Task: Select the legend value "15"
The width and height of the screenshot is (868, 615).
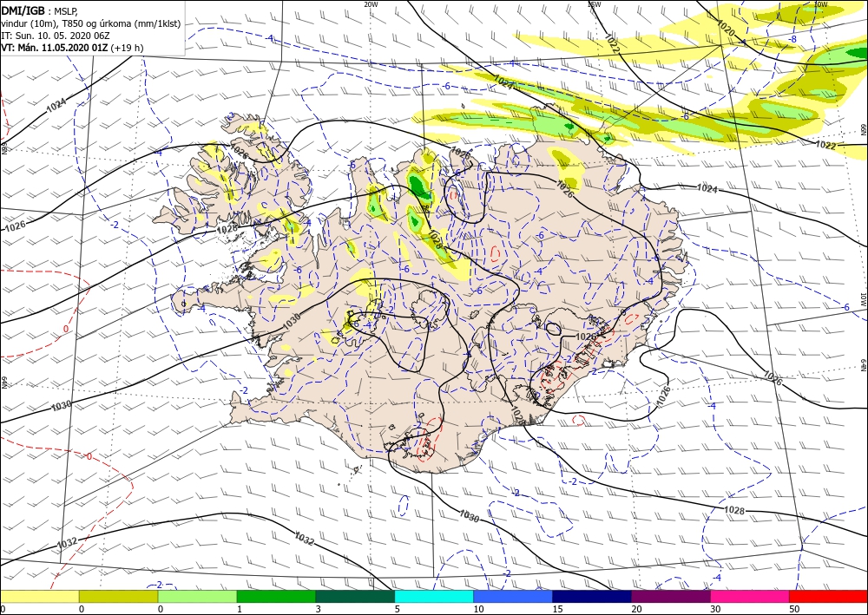Action: [x=557, y=609]
